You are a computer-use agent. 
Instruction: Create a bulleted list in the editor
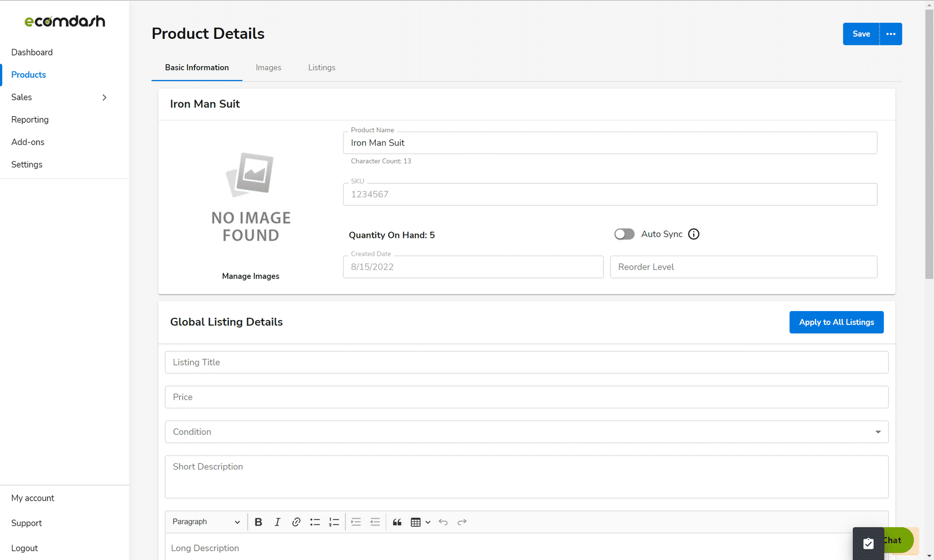pos(315,522)
